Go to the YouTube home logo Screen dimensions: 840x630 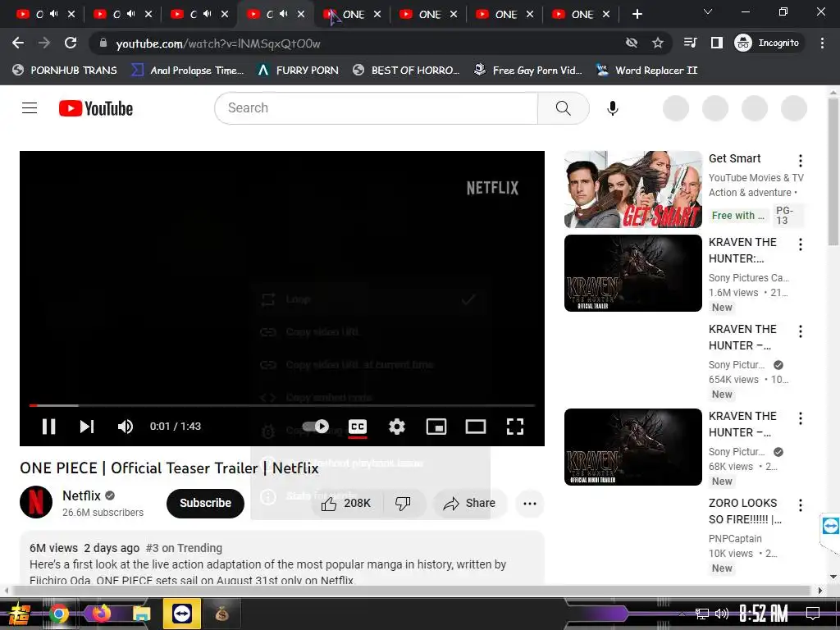pos(96,108)
